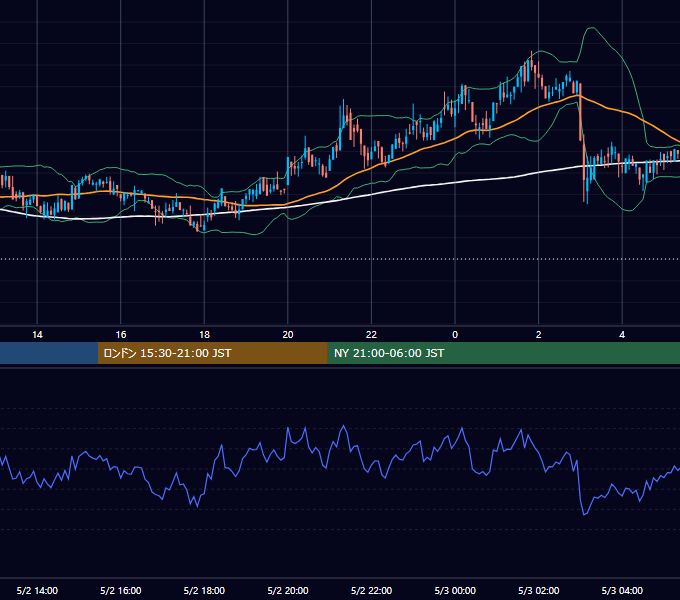Click the hour label 16 on time axis
The image size is (680, 600).
tap(121, 335)
